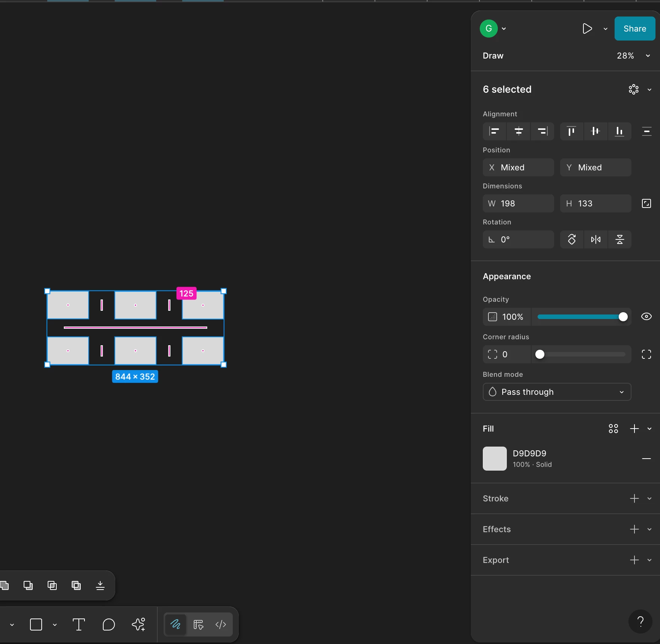This screenshot has height=644, width=660.
Task: Open the help question mark button
Action: tap(640, 621)
